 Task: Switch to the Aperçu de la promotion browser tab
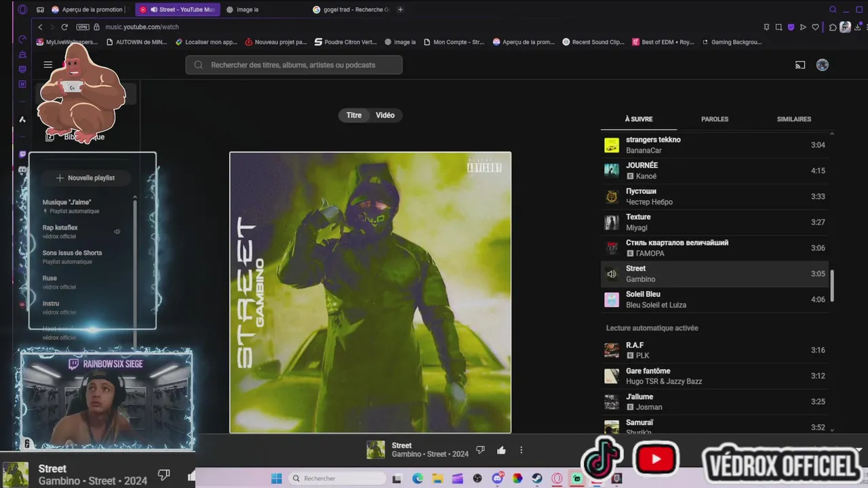88,9
